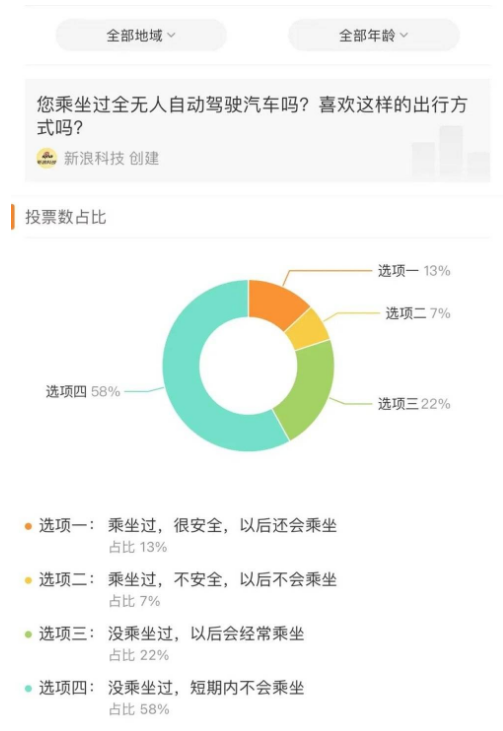Click the faded bar chart icon in the question card
The height and width of the screenshot is (731, 503).
click(x=451, y=153)
